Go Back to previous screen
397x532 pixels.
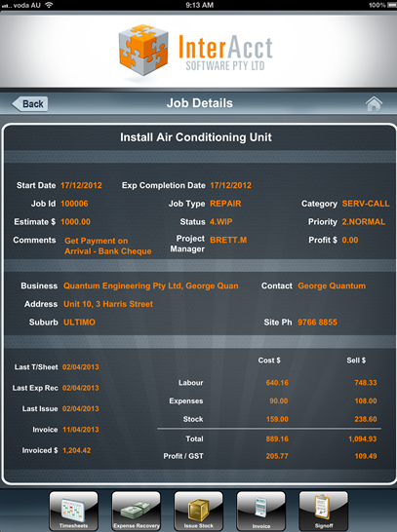coord(29,104)
